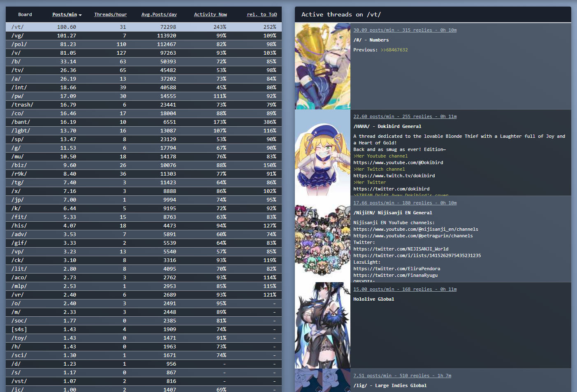The image size is (577, 392).
Task: Open the 15.00 posts/min thread link
Action: point(405,289)
